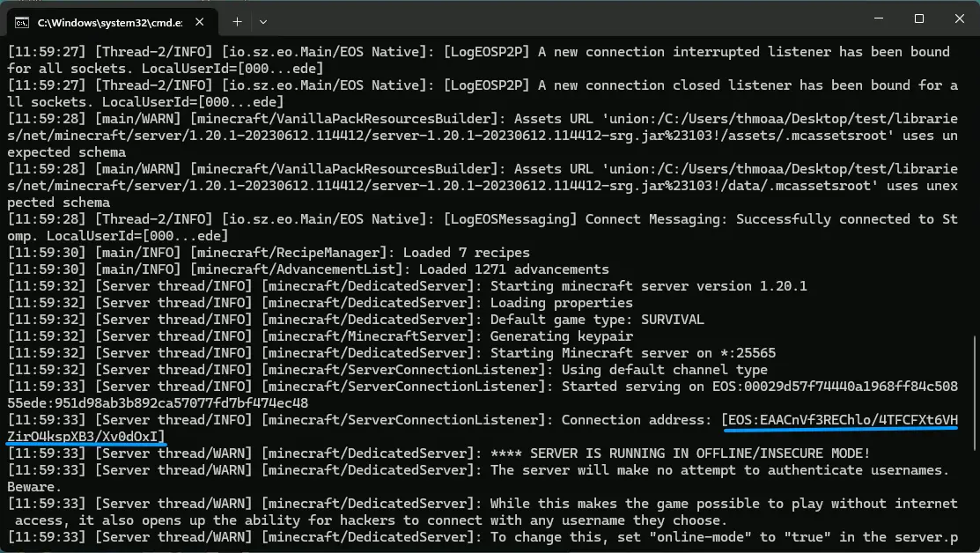
Task: Click '[minecraft/AdvancementList]' logger name
Action: pos(296,269)
